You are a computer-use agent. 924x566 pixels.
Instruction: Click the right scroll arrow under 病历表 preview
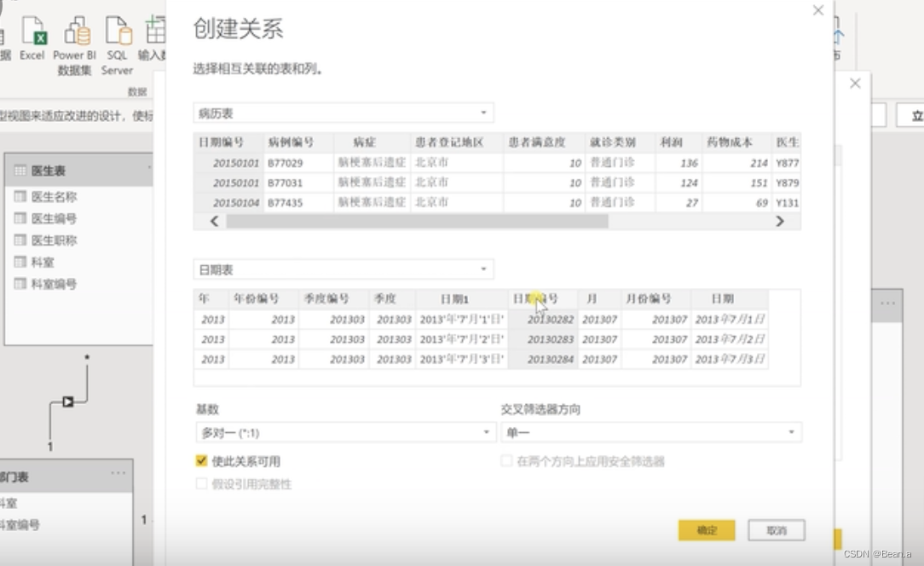point(780,221)
